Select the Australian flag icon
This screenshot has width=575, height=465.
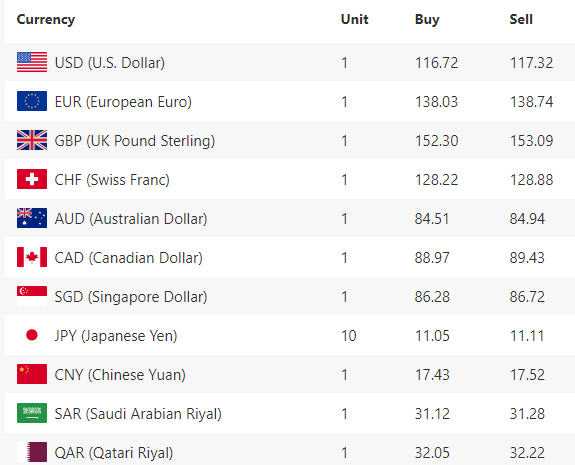tap(32, 218)
